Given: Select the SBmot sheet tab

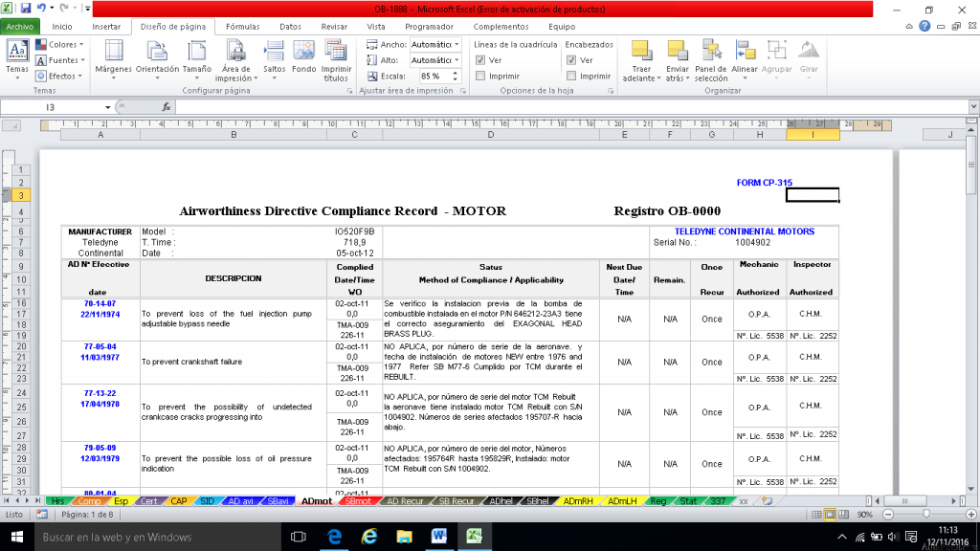Looking at the screenshot, I should [x=358, y=501].
